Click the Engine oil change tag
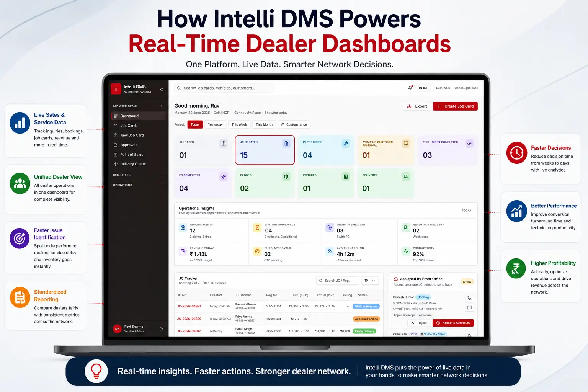The height and width of the screenshot is (392, 588). tap(405, 315)
